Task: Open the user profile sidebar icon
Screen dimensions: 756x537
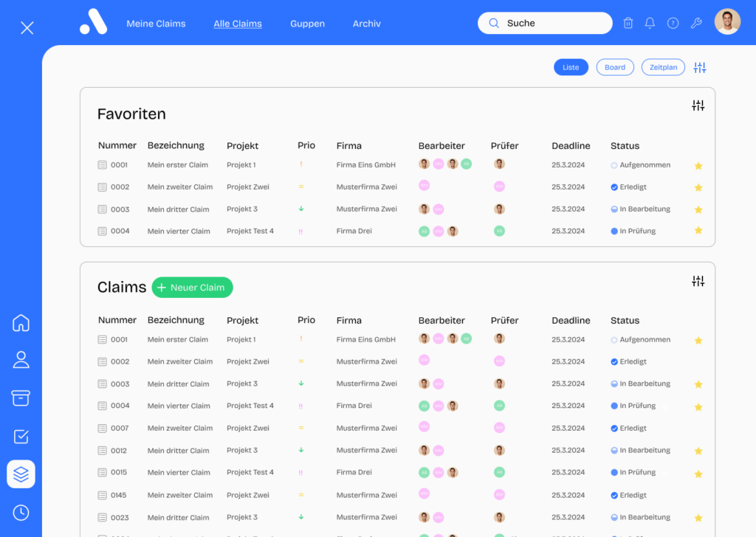Action: (x=21, y=360)
